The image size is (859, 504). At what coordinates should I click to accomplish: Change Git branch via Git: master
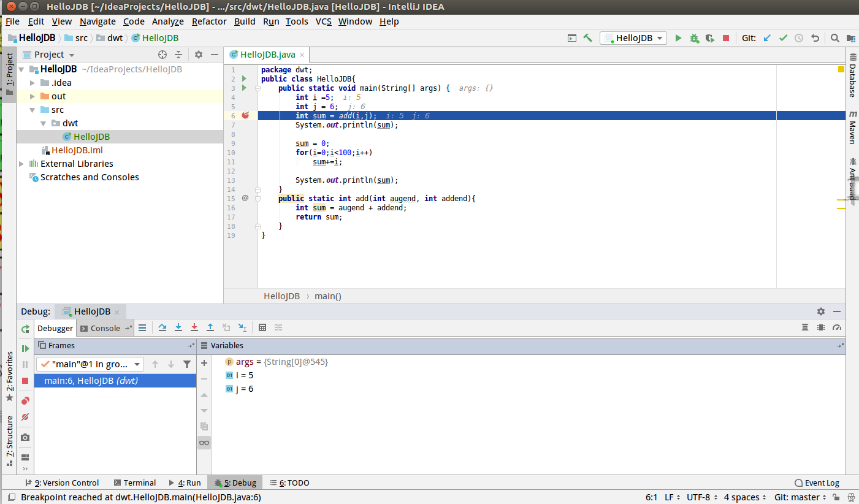[x=800, y=497]
